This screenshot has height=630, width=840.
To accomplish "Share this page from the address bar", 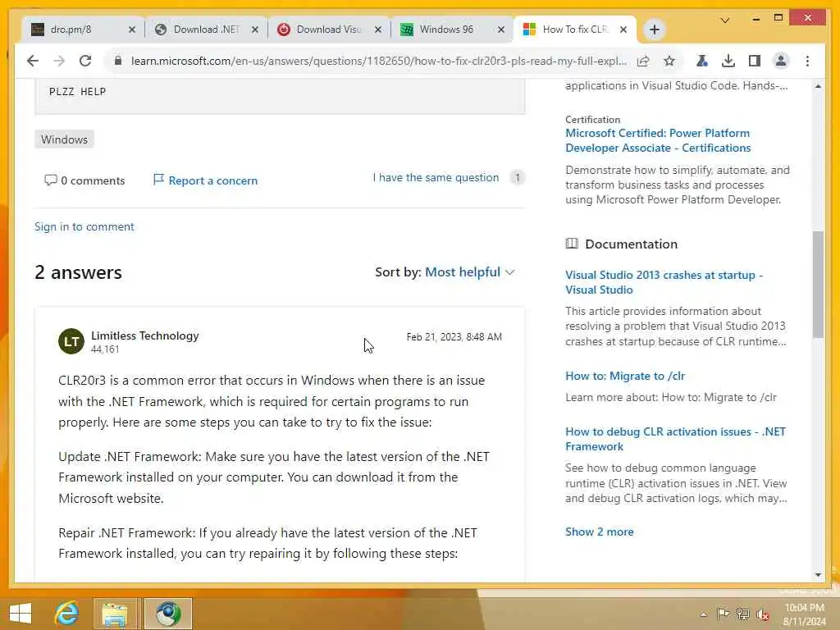I will point(643,61).
